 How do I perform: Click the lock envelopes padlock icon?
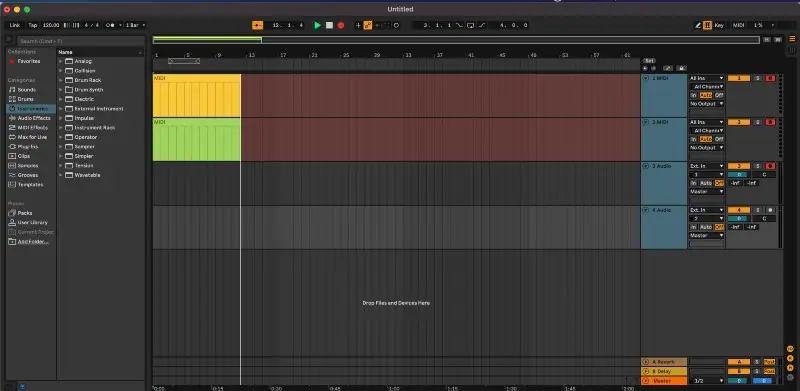click(681, 68)
